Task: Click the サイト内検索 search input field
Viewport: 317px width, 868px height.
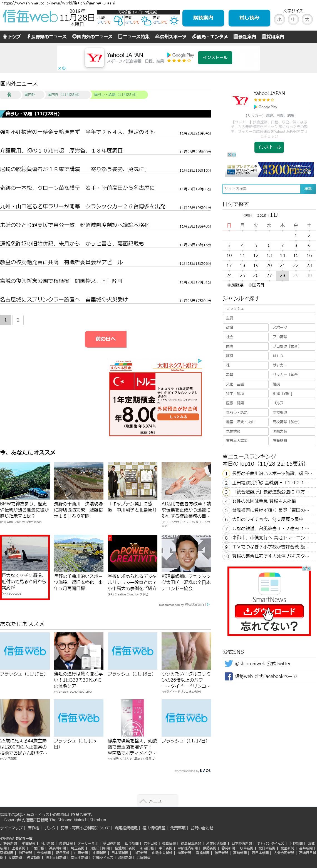Action: [x=261, y=189]
